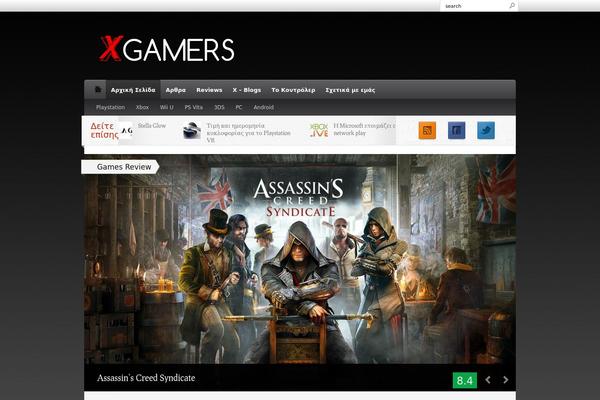Image resolution: width=600 pixels, height=400 pixels.
Task: Select the Android category link
Action: pyautogui.click(x=264, y=107)
